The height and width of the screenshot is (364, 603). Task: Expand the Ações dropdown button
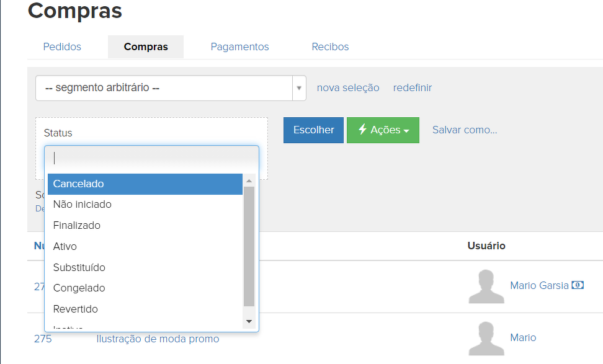pyautogui.click(x=383, y=130)
